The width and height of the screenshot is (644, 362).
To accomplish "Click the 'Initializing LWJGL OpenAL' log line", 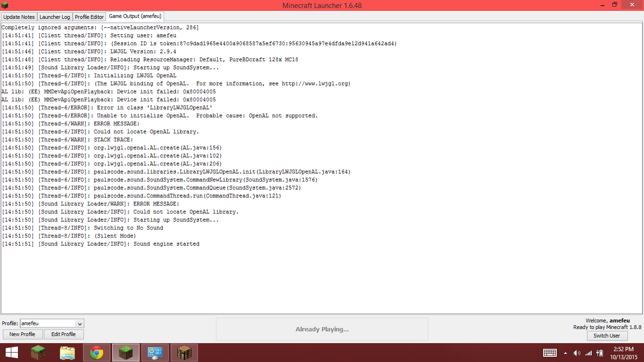I will (89, 75).
